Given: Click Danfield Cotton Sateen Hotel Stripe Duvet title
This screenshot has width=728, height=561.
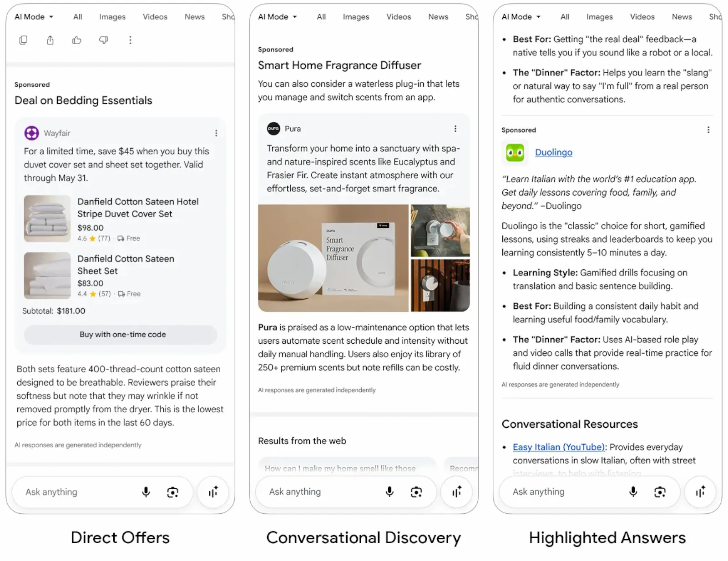Looking at the screenshot, I should 138,208.
